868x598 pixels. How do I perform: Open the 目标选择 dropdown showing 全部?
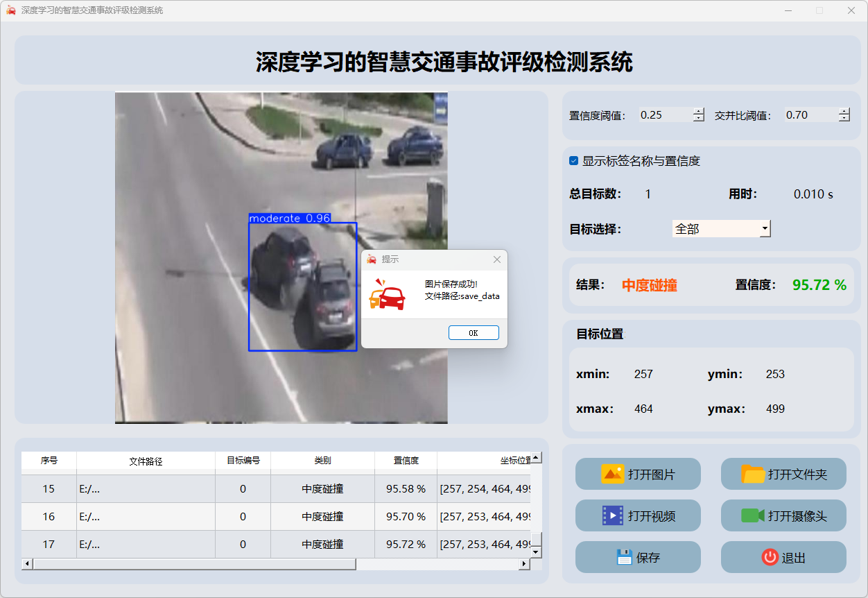(764, 228)
